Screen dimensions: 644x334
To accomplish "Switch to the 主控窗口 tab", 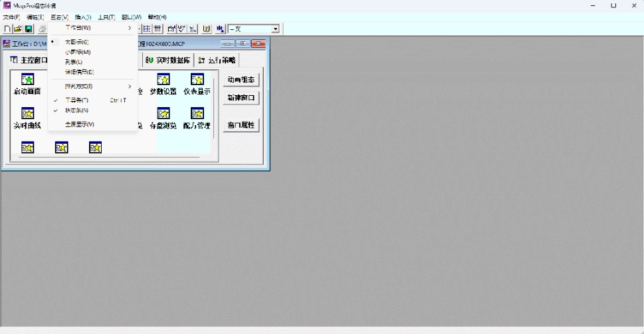I will [x=29, y=60].
